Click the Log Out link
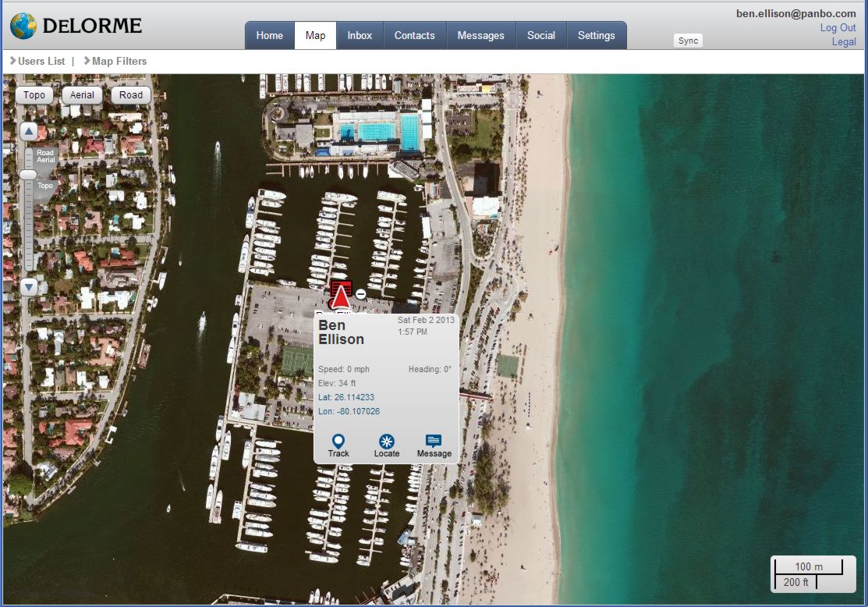 coord(838,27)
